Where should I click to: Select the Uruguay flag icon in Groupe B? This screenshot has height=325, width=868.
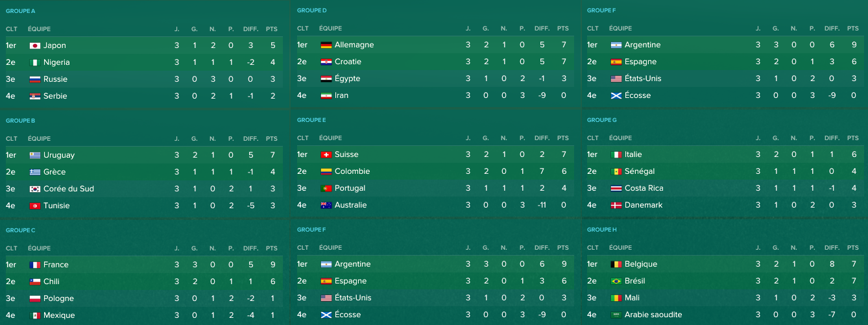click(x=35, y=155)
